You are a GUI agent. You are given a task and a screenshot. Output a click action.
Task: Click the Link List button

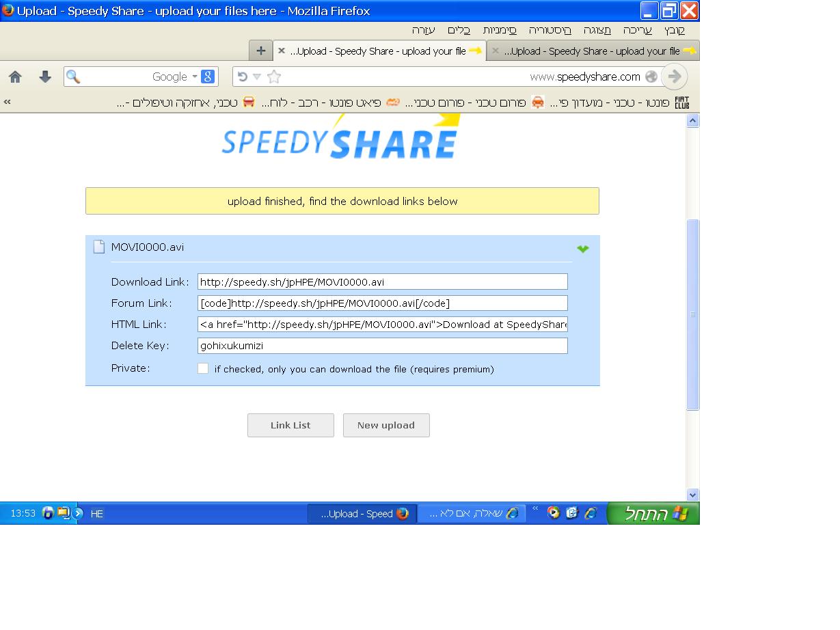(290, 425)
